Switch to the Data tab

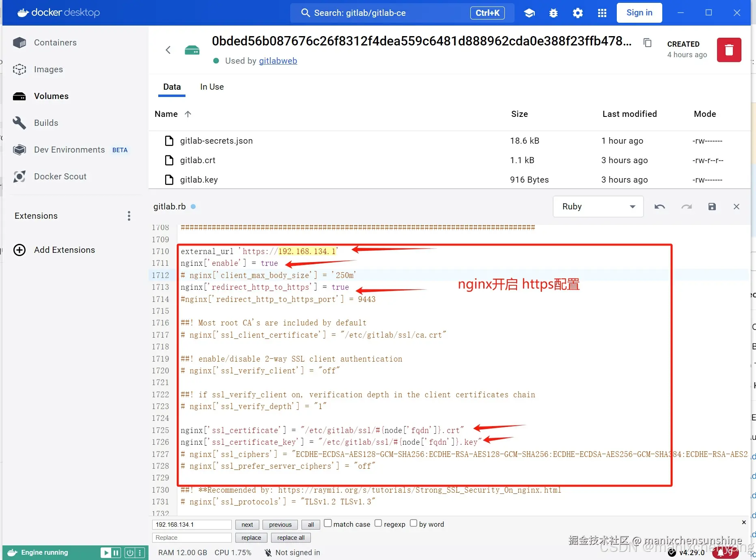tap(172, 87)
